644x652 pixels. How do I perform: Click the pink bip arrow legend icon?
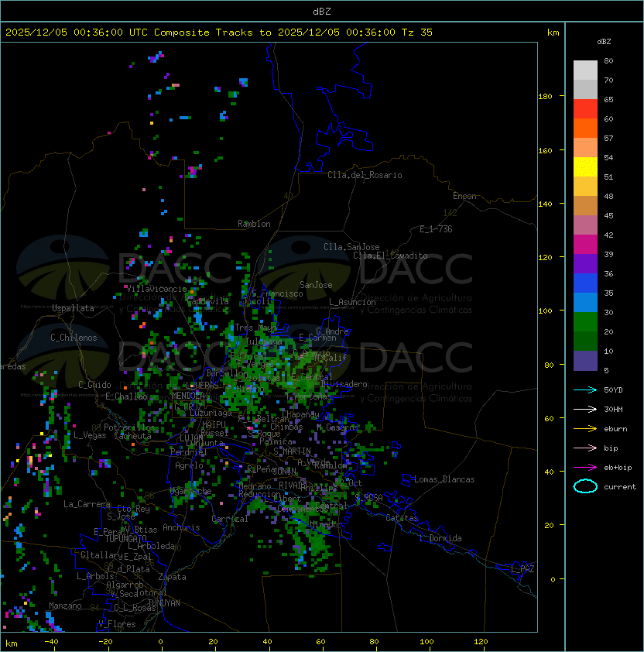(585, 448)
